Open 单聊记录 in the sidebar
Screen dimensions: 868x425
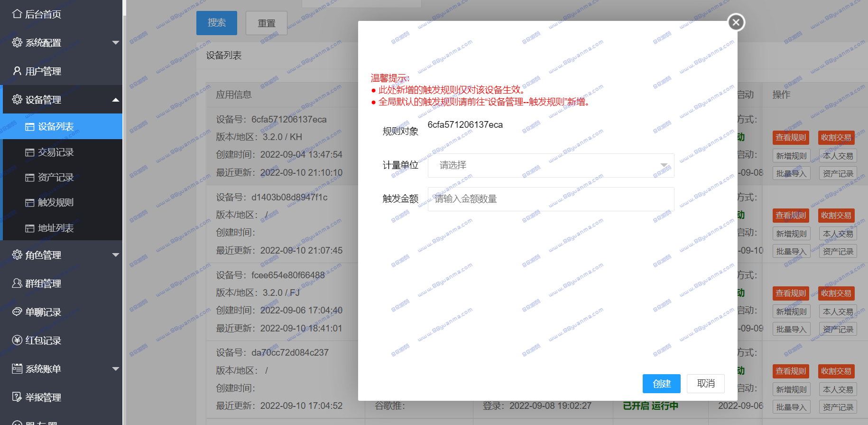61,312
